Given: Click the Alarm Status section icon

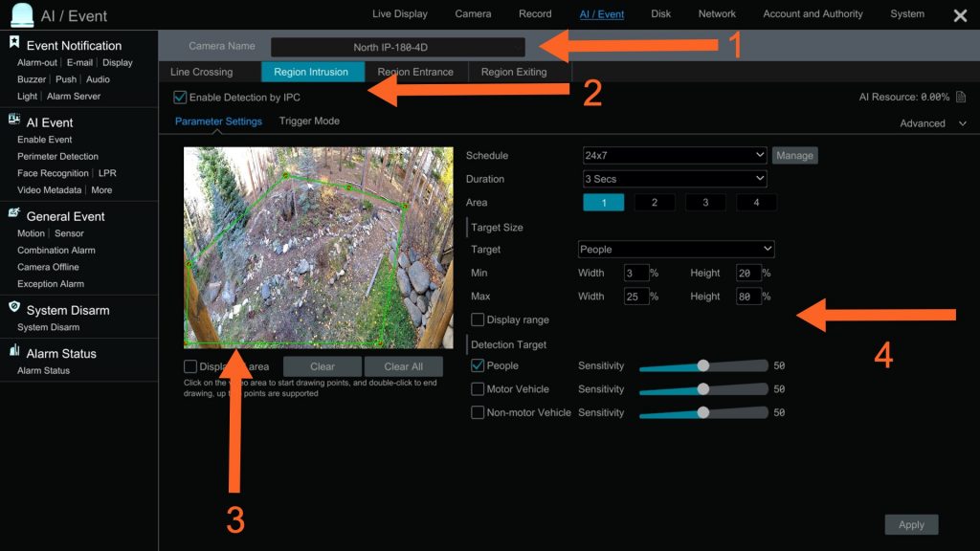Looking at the screenshot, I should [x=14, y=351].
